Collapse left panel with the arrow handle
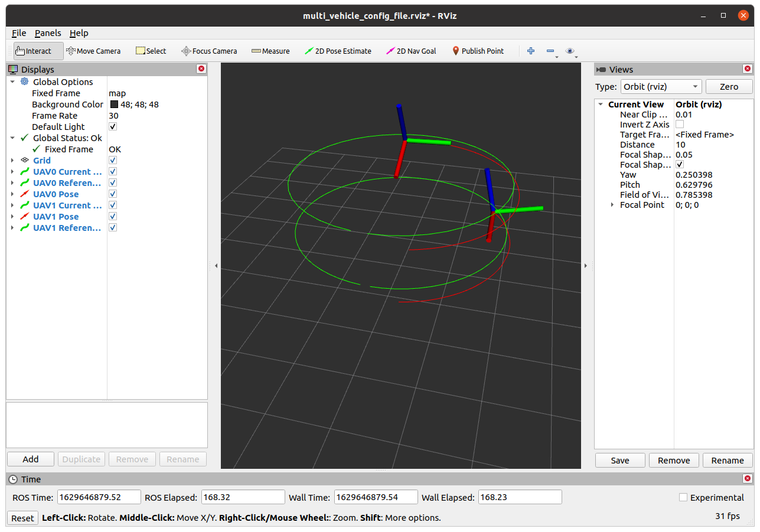The image size is (760, 532). [216, 266]
